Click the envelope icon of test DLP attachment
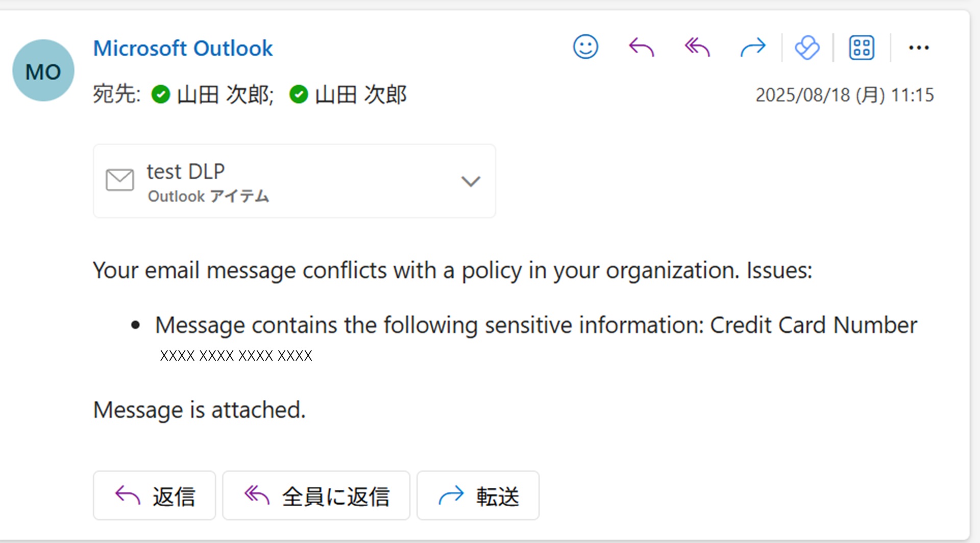 pos(120,180)
